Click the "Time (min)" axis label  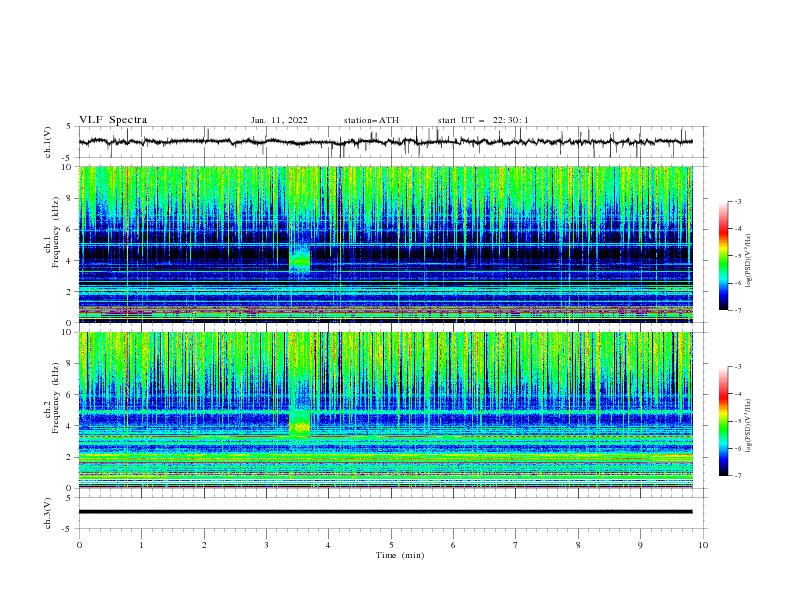pyautogui.click(x=400, y=555)
